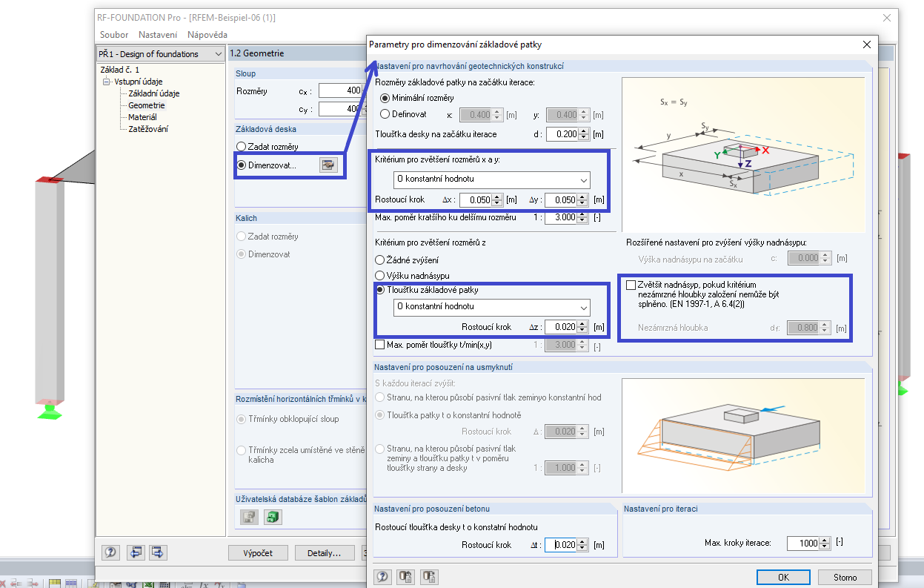Click the slab thickness d input field
This screenshot has height=588, width=924.
pos(562,134)
